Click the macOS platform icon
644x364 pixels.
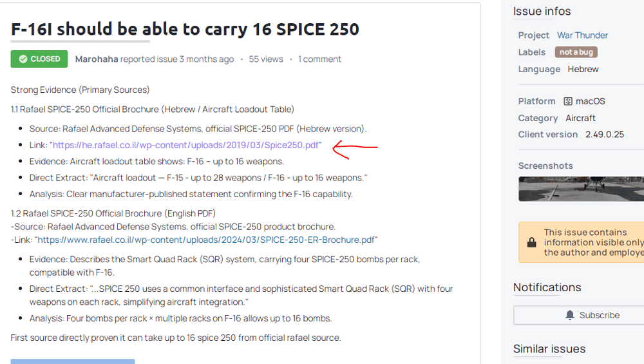568,101
